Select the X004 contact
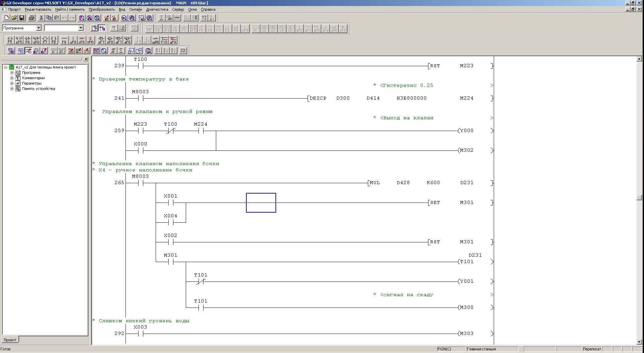This screenshot has height=353, width=644. (171, 220)
